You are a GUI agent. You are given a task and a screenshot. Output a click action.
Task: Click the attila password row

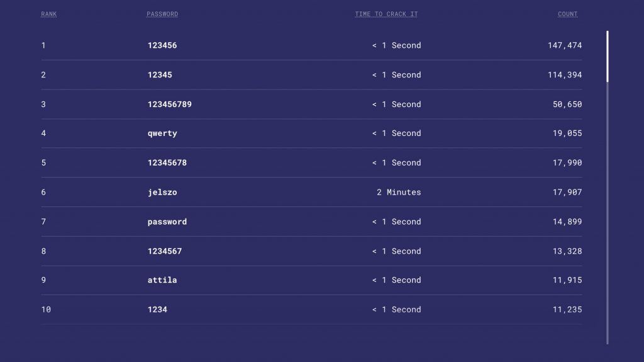pyautogui.click(x=162, y=280)
